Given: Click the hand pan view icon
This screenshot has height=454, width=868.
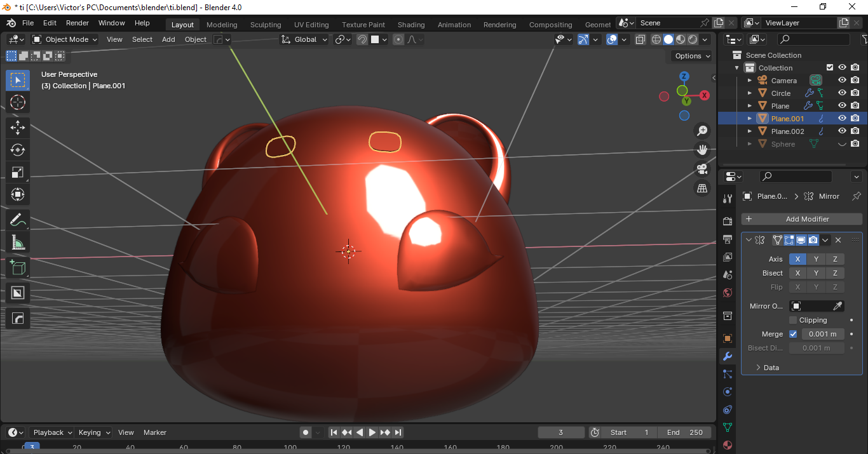Looking at the screenshot, I should pos(702,150).
